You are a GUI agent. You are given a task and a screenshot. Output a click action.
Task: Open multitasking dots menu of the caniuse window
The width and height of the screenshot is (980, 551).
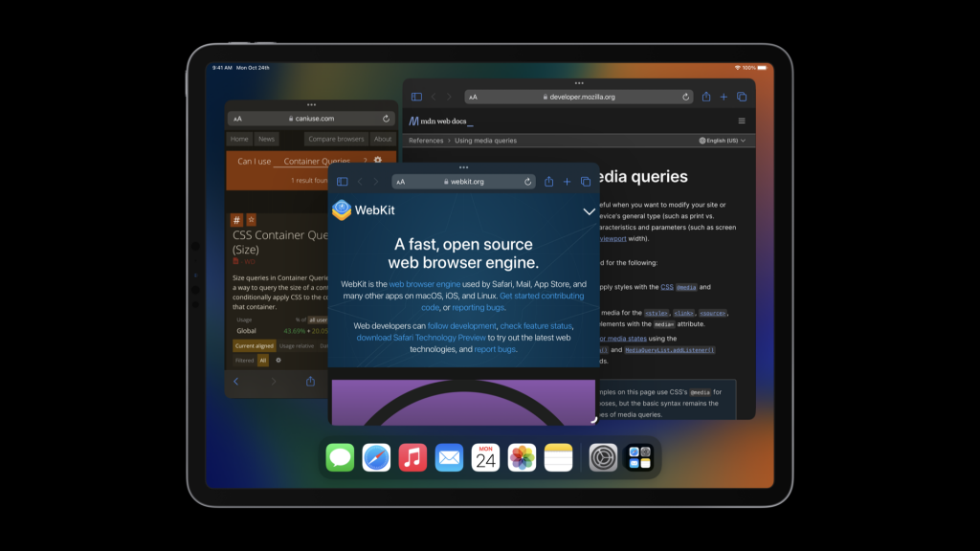311,105
